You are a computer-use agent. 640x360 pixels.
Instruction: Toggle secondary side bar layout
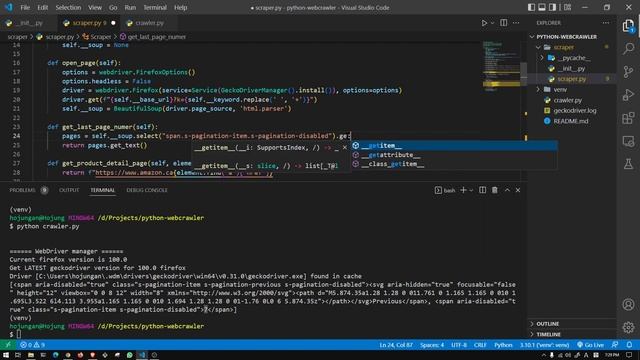552,7
